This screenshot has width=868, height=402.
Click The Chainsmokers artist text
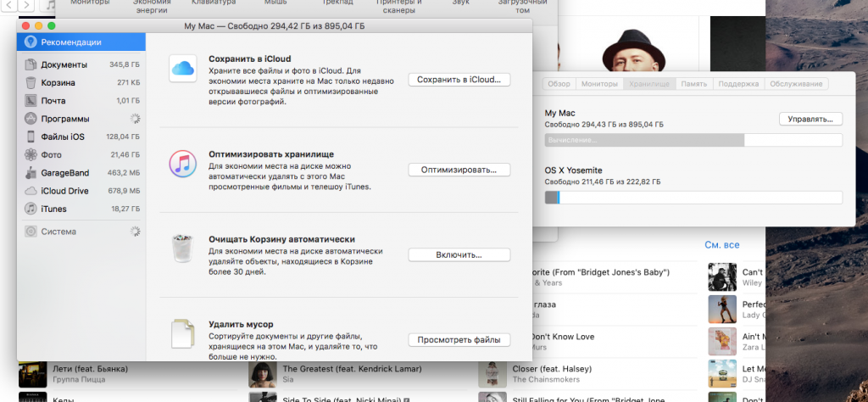pos(546,380)
